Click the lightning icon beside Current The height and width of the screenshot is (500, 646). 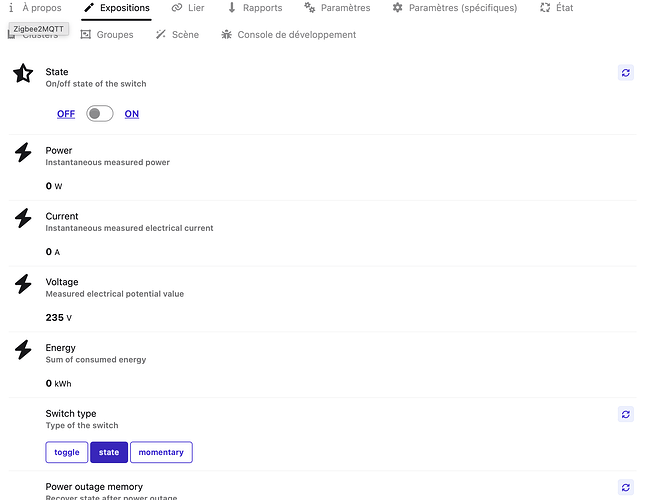(23, 218)
